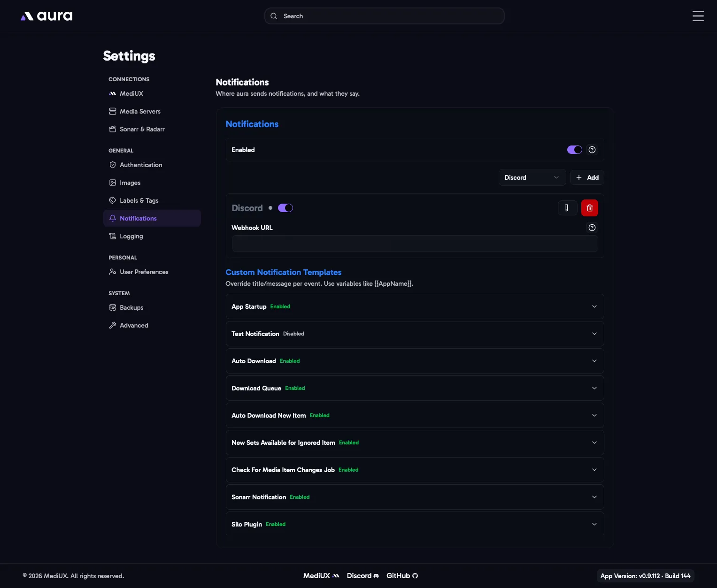Open the Discord provider type dropdown
The width and height of the screenshot is (717, 588).
click(x=532, y=177)
